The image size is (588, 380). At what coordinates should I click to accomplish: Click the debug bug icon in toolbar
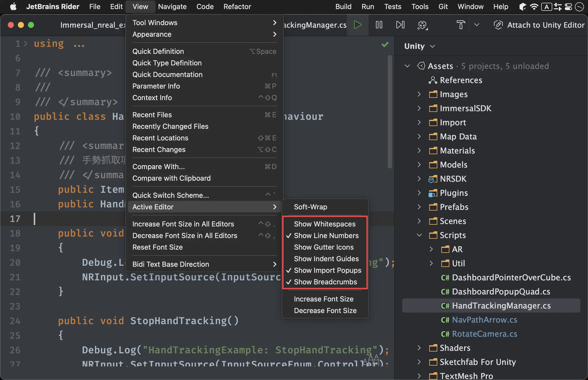point(423,25)
